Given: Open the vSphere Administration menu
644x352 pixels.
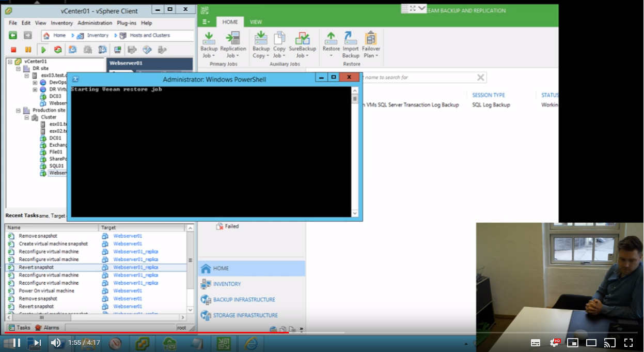Looking at the screenshot, I should pyautogui.click(x=95, y=23).
